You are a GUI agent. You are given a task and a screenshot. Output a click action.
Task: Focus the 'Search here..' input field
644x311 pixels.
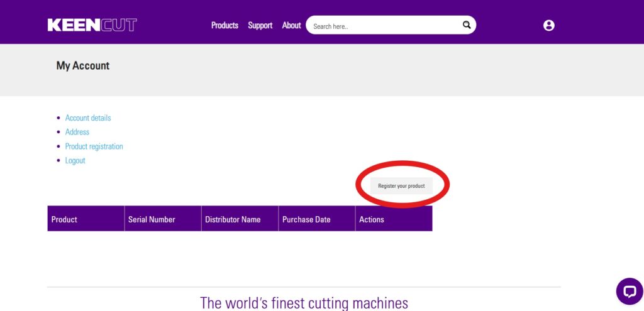(x=385, y=26)
